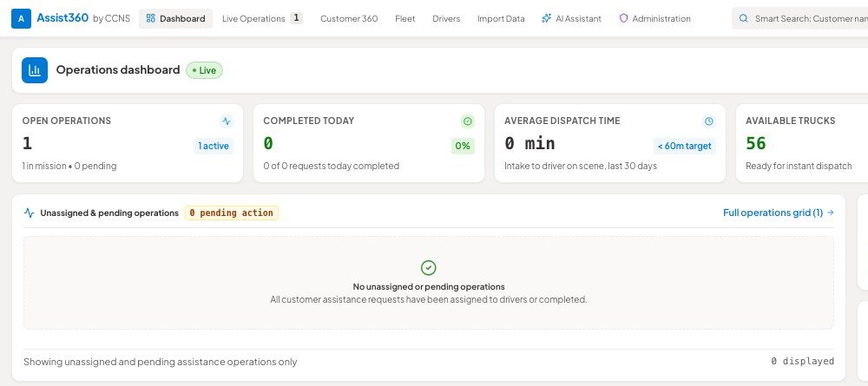The width and height of the screenshot is (868, 386).
Task: Click '0 of 0 requests today completed'
Action: click(x=331, y=166)
